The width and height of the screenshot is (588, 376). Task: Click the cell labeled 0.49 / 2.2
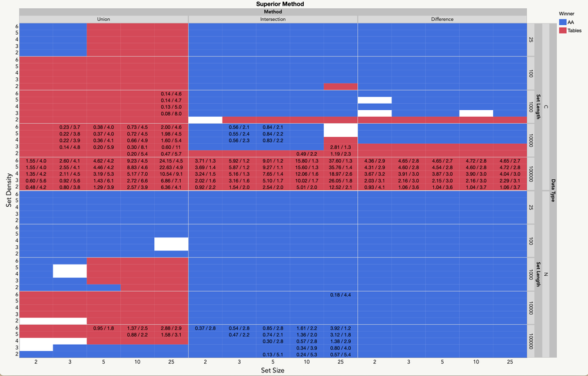pos(307,154)
